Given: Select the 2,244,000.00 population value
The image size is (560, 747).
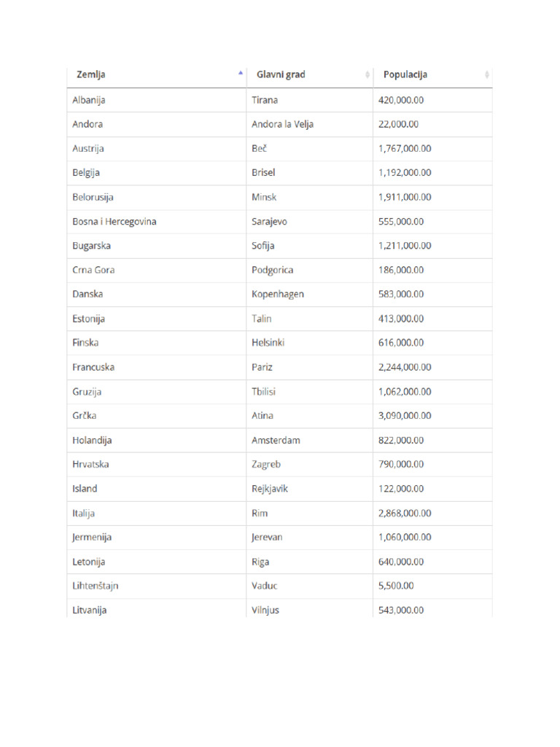Looking at the screenshot, I should [x=405, y=367].
